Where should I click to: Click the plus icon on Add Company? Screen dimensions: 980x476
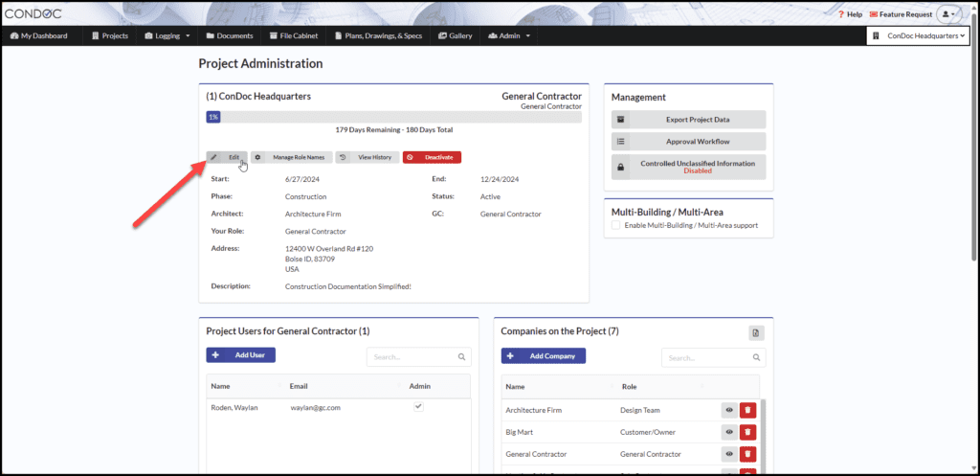click(510, 355)
